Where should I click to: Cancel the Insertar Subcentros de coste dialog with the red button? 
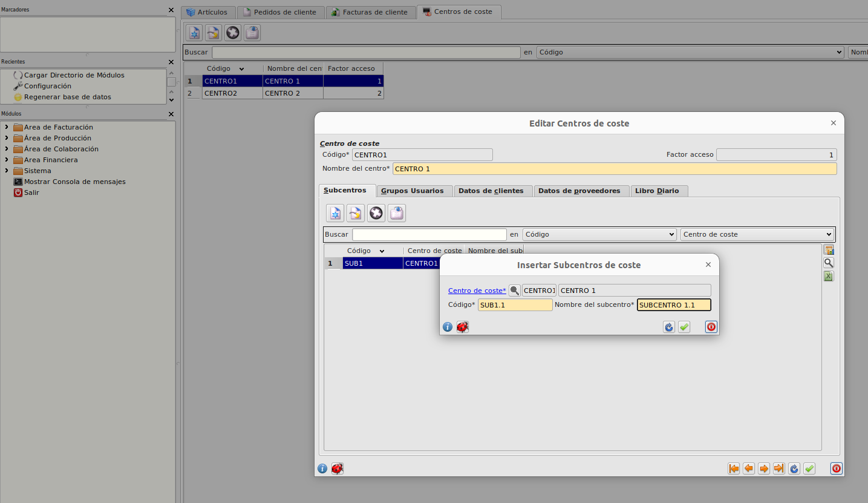click(711, 327)
